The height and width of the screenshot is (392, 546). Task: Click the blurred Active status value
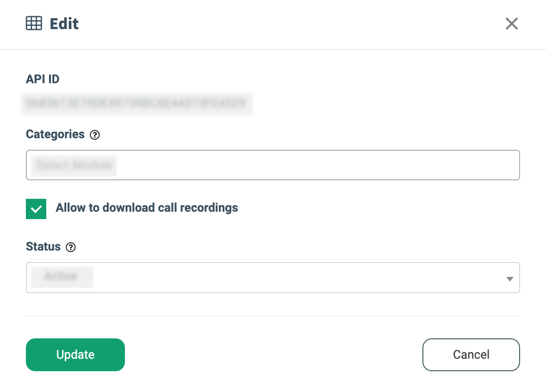62,277
